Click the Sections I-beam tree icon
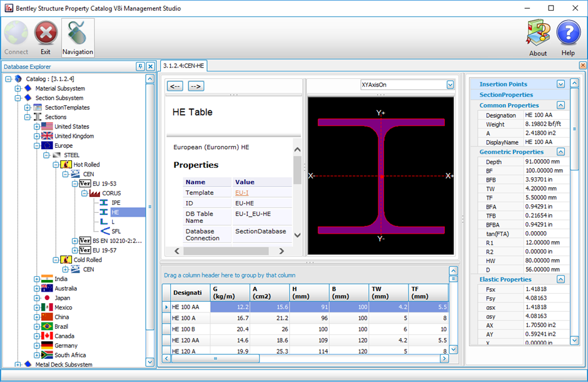Image resolution: width=588 pixels, height=382 pixels. pos(38,117)
